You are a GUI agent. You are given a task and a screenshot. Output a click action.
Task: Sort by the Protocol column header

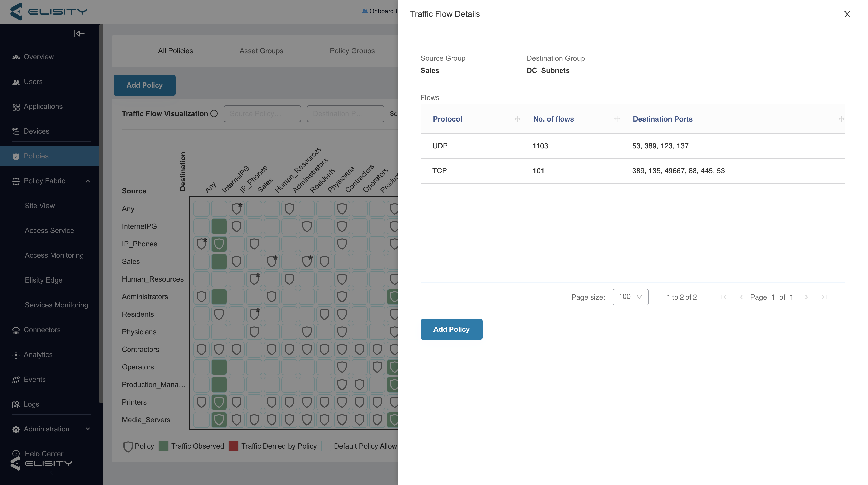[x=447, y=119]
